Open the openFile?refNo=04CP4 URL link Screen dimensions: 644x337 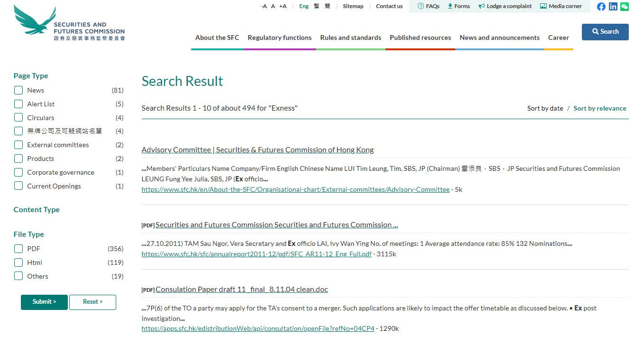click(x=258, y=328)
